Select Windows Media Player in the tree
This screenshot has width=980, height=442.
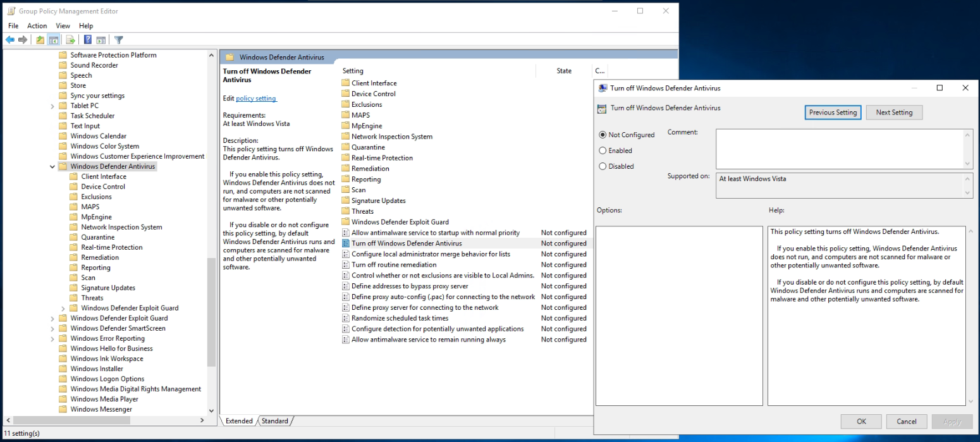[x=104, y=399]
